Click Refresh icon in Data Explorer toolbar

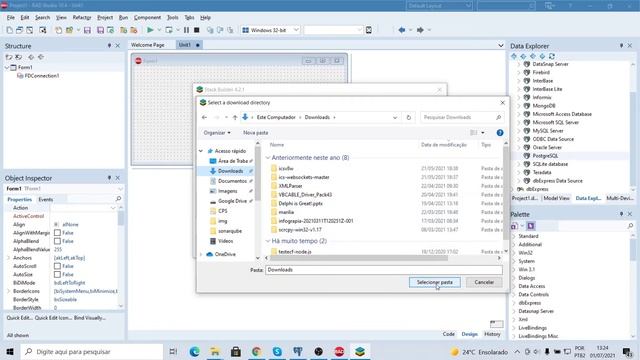coord(552,56)
